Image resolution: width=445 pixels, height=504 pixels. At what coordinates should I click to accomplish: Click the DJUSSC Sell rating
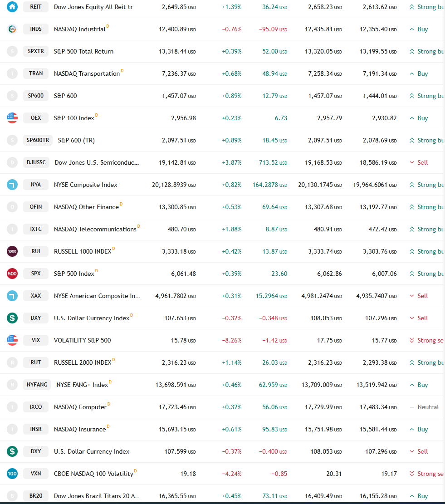tap(419, 162)
